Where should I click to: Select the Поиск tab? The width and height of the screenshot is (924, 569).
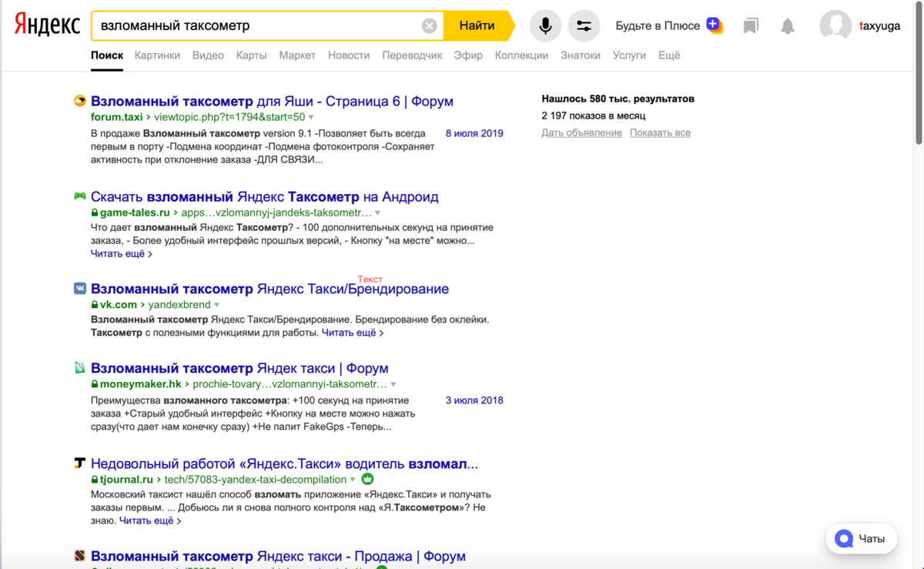pyautogui.click(x=107, y=55)
